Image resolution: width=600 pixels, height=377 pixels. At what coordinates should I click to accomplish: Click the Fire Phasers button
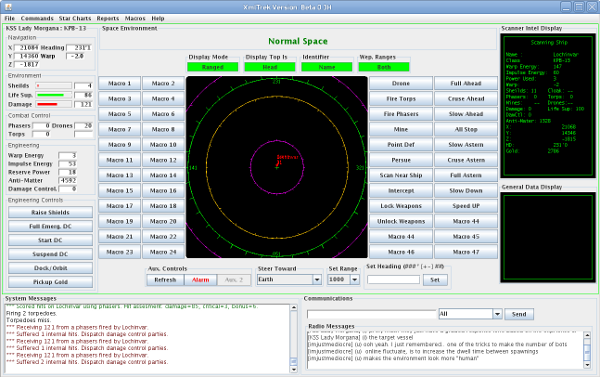pos(401,114)
